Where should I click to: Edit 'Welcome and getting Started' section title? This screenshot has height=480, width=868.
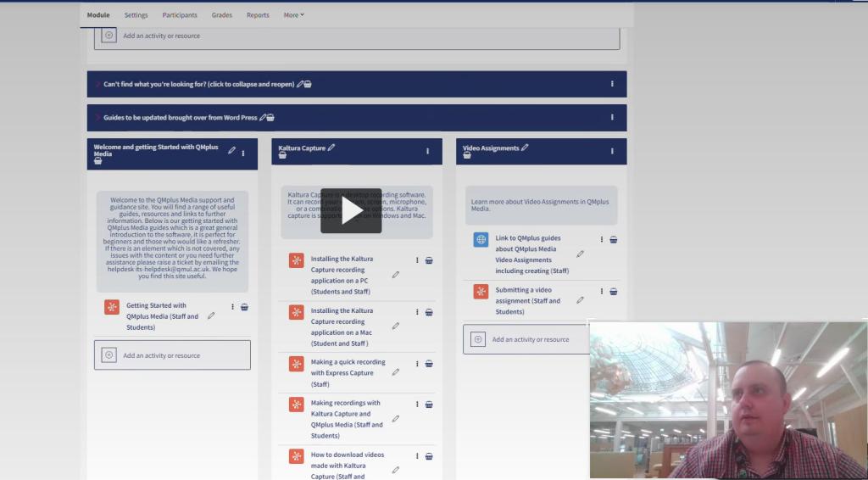coord(231,151)
